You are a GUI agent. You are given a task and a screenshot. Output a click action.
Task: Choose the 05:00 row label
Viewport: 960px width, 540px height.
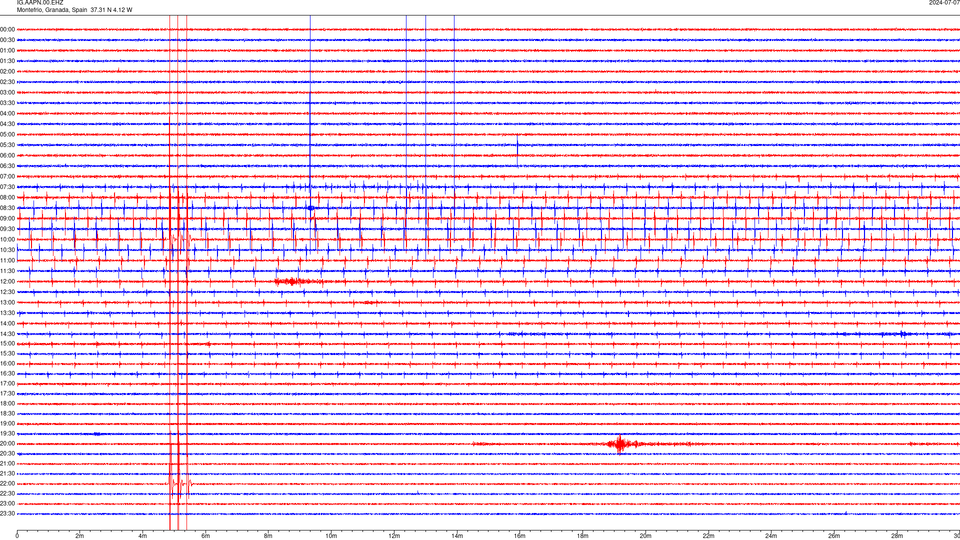pyautogui.click(x=7, y=134)
